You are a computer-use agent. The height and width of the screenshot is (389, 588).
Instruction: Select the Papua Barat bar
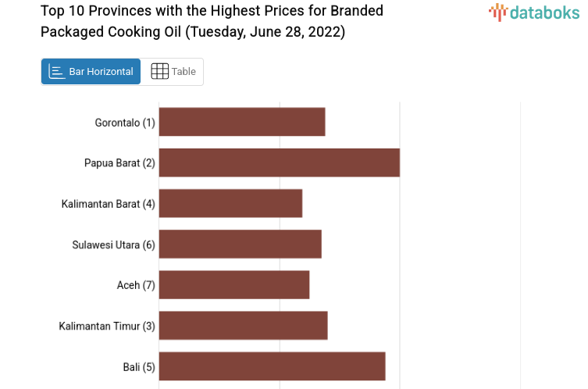tap(279, 162)
